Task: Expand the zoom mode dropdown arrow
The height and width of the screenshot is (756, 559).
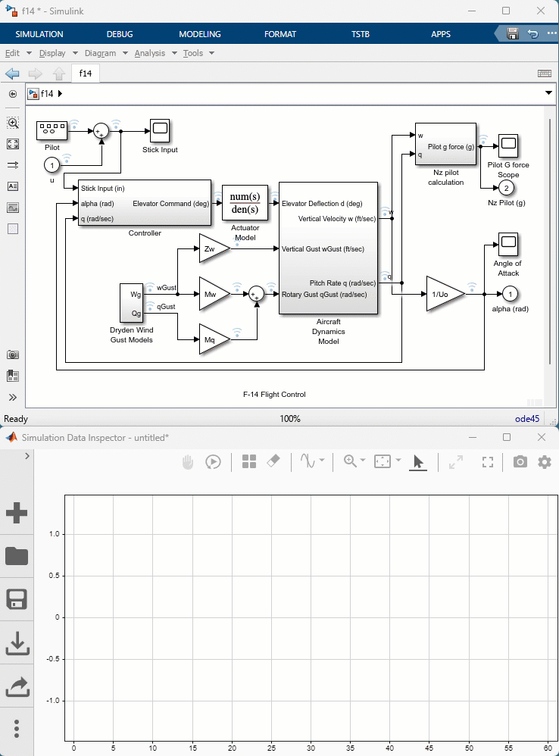Action: pos(363,461)
